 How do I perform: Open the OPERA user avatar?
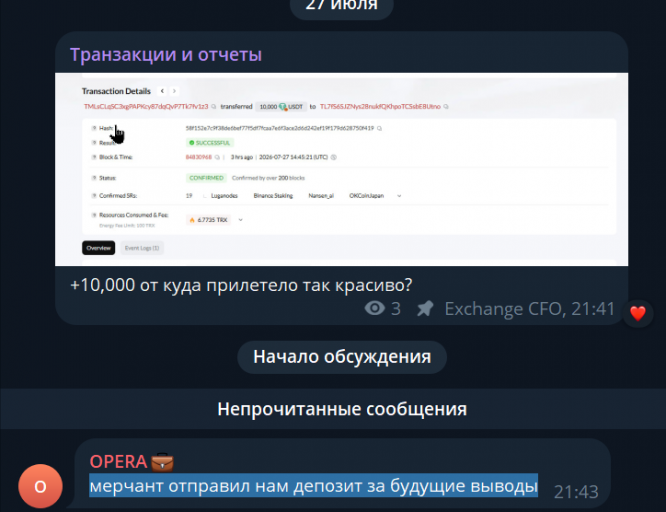tap(40, 486)
